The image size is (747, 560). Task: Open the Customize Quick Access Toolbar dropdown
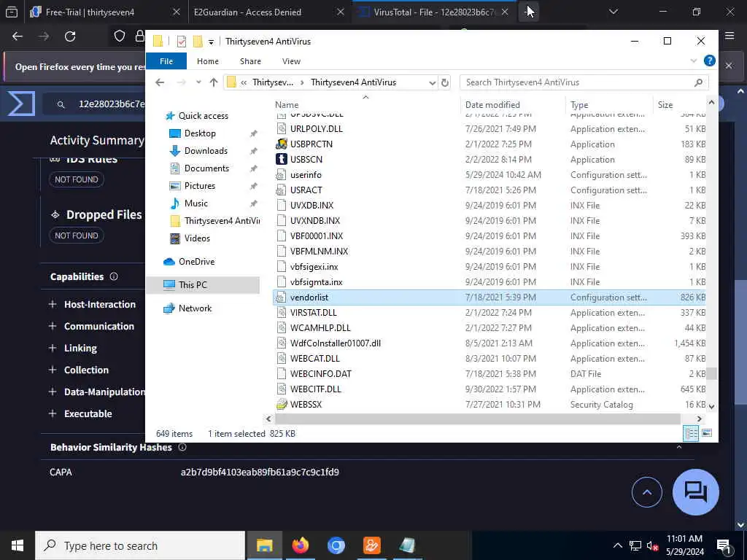point(211,42)
